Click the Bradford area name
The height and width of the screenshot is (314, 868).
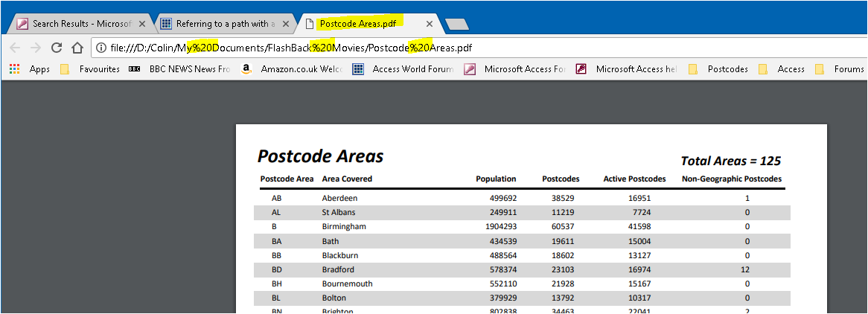coord(338,269)
